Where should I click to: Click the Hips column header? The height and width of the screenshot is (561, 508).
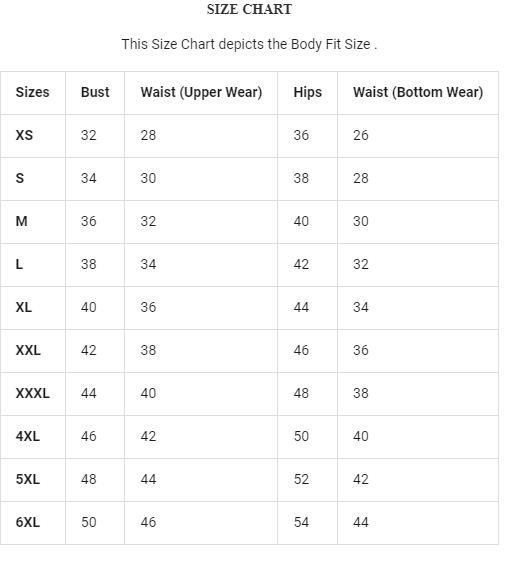tap(308, 92)
